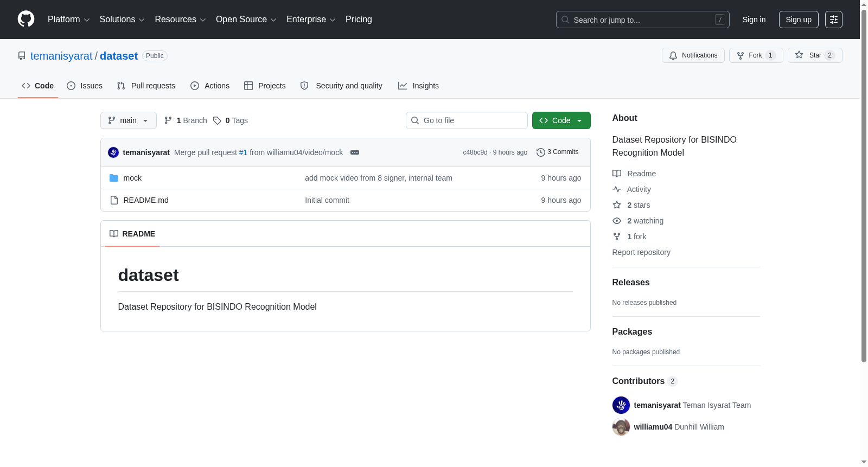868x467 pixels.
Task: Click Report repository link
Action: click(641, 252)
